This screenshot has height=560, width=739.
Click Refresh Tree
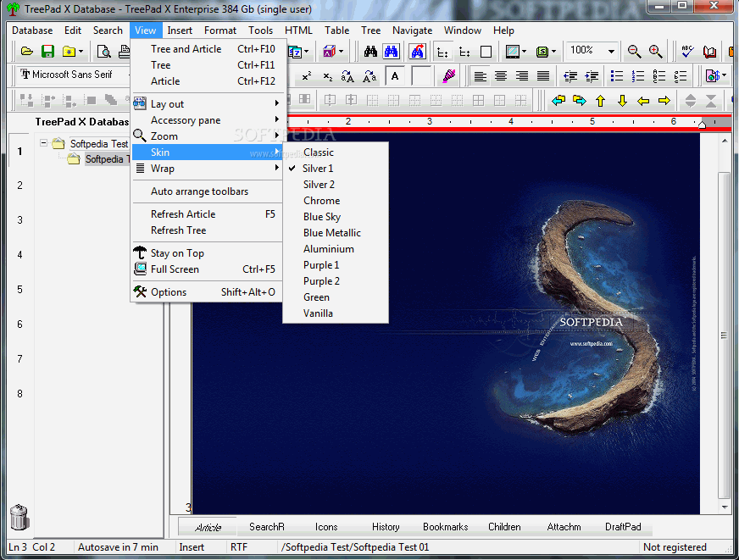[x=207, y=230]
